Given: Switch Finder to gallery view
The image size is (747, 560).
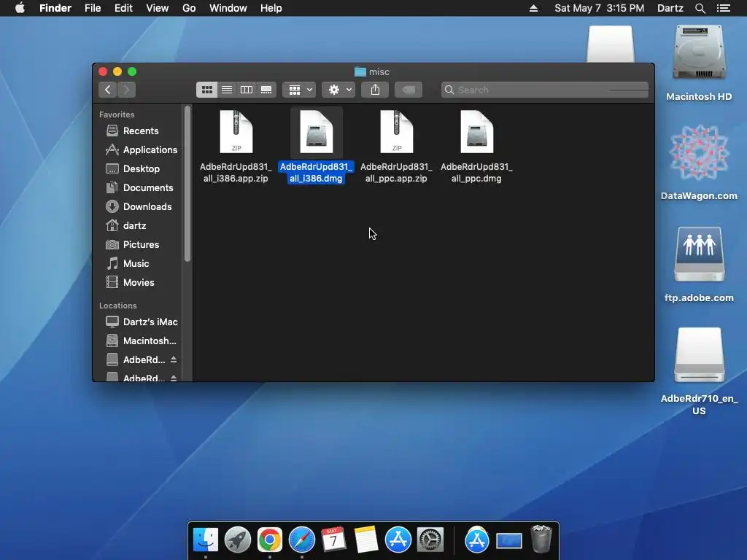Looking at the screenshot, I should (x=266, y=90).
